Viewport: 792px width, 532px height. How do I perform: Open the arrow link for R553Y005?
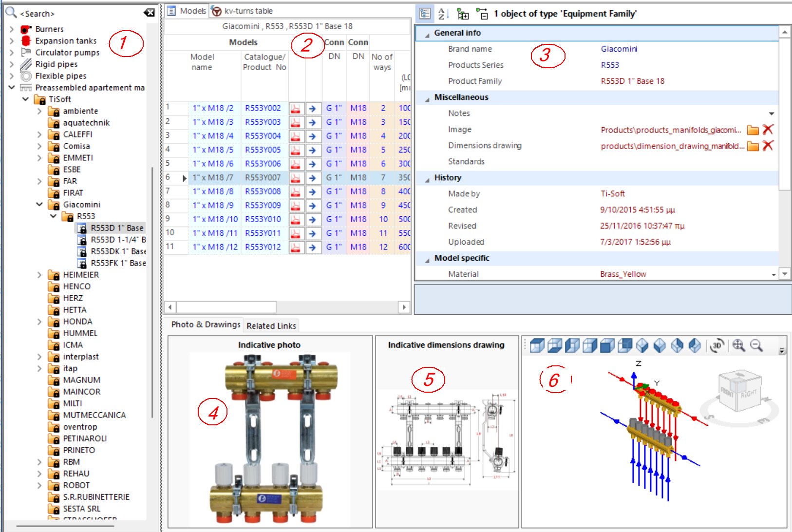click(x=313, y=151)
